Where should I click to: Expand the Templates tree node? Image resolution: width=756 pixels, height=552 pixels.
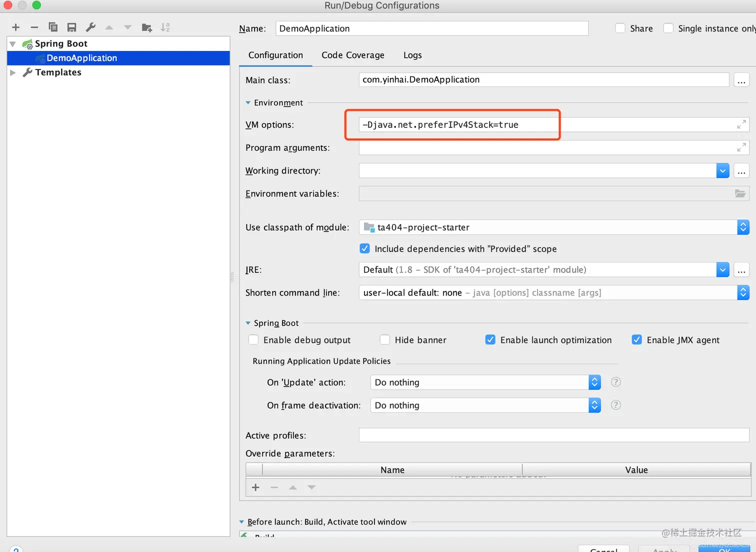(13, 72)
